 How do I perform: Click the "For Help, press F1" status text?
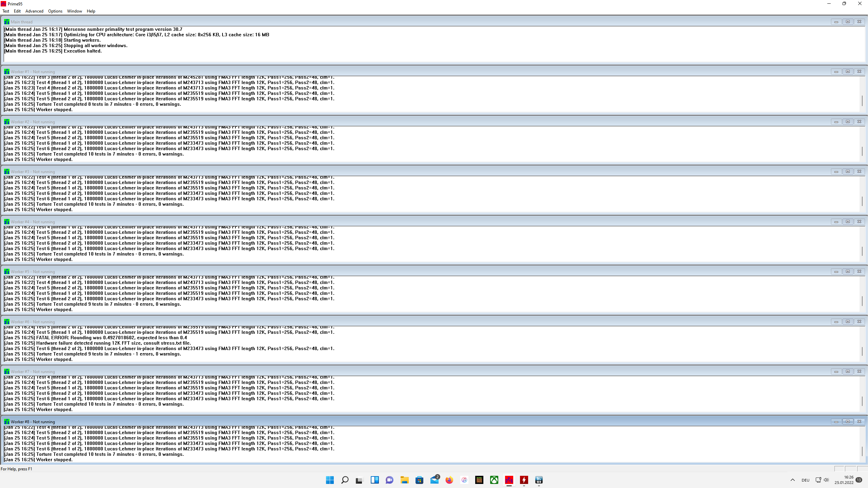16,469
